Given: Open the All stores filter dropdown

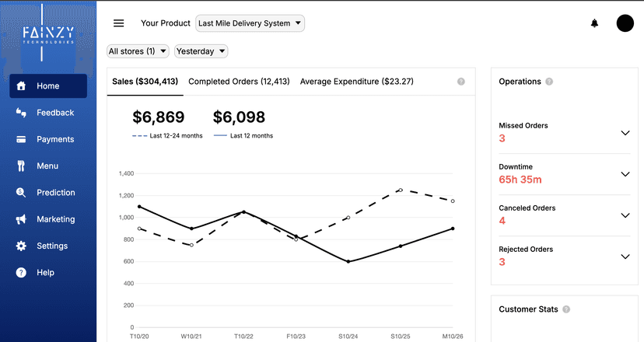Looking at the screenshot, I should pos(138,51).
